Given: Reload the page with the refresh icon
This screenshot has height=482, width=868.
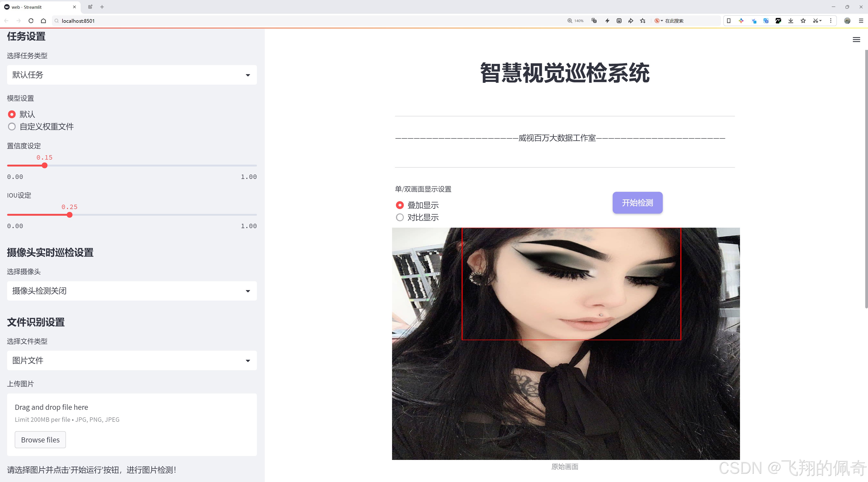Looking at the screenshot, I should pyautogui.click(x=31, y=21).
